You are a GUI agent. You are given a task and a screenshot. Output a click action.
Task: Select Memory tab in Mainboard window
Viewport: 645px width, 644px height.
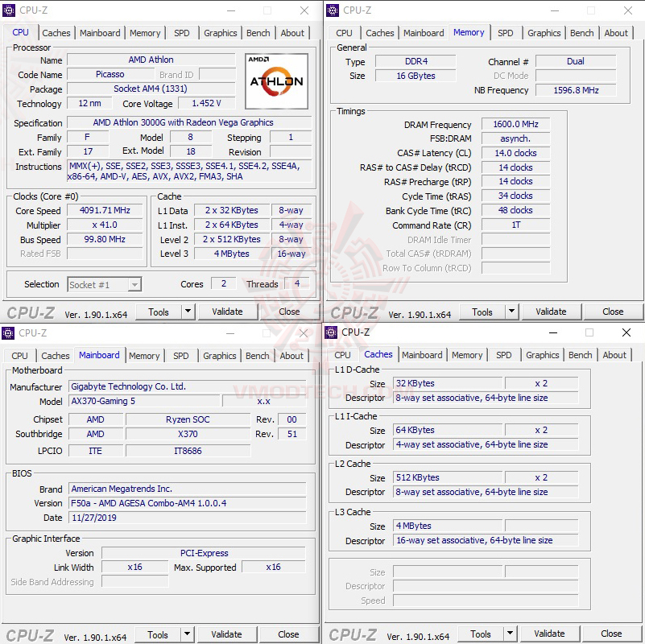tap(144, 356)
